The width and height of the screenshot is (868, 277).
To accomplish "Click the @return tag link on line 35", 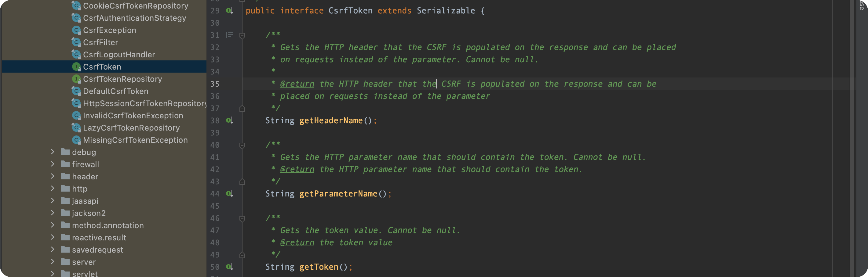I will (x=297, y=84).
